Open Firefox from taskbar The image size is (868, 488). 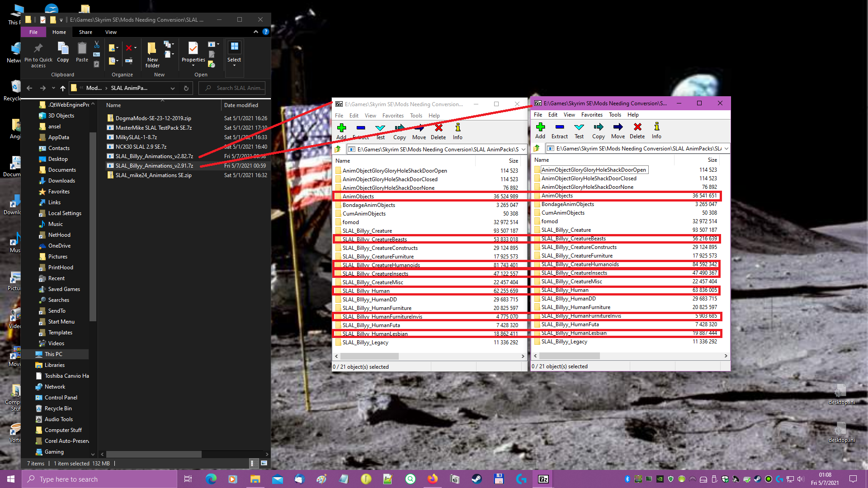click(x=433, y=479)
